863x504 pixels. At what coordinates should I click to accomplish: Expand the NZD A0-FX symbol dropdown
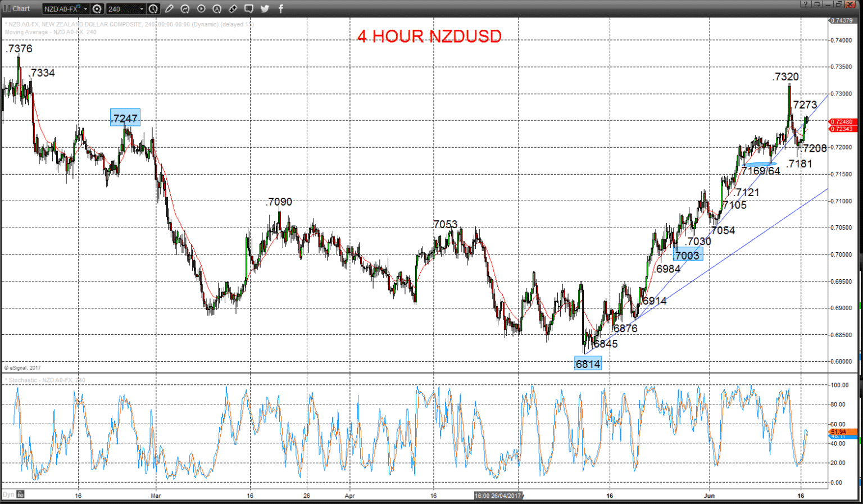tap(85, 9)
